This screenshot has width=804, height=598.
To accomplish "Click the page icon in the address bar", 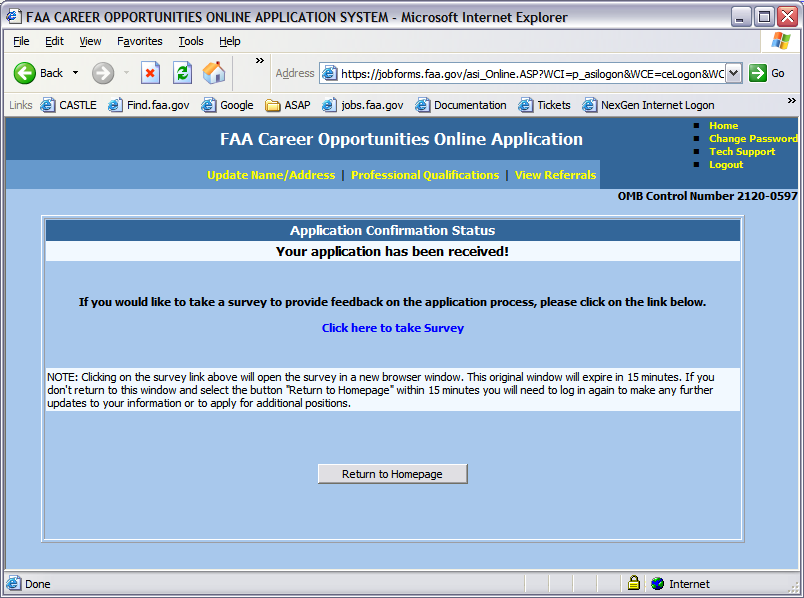I will pos(330,73).
